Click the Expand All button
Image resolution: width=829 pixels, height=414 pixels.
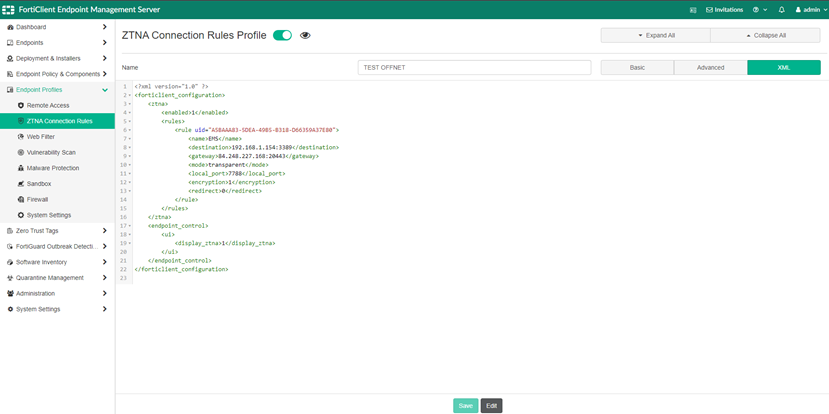[x=656, y=35]
